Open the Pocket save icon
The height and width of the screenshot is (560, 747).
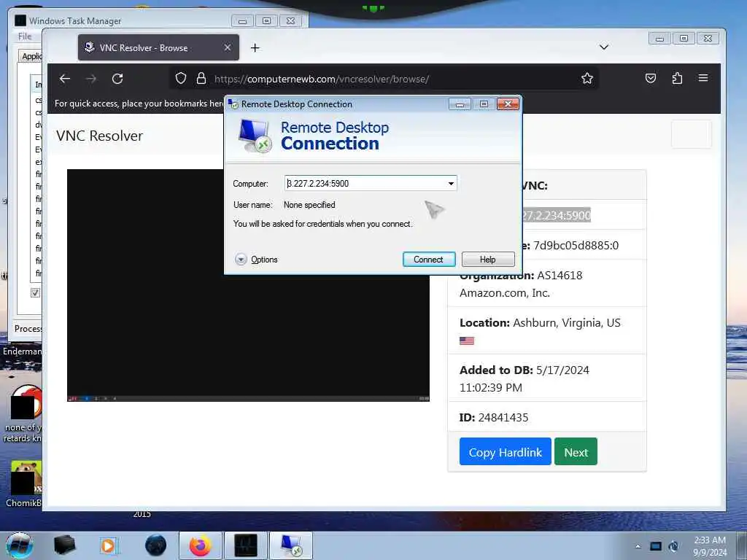(x=650, y=78)
